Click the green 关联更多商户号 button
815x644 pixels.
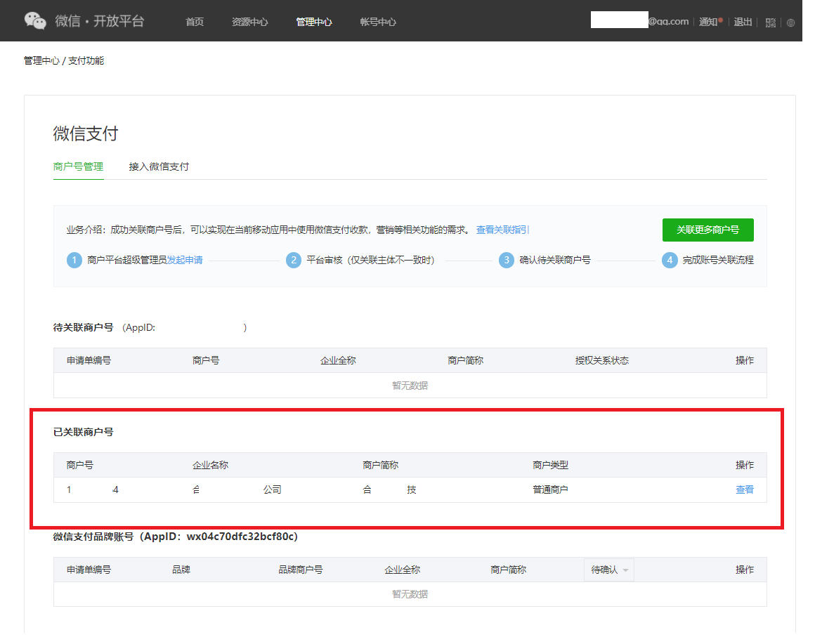(x=708, y=230)
